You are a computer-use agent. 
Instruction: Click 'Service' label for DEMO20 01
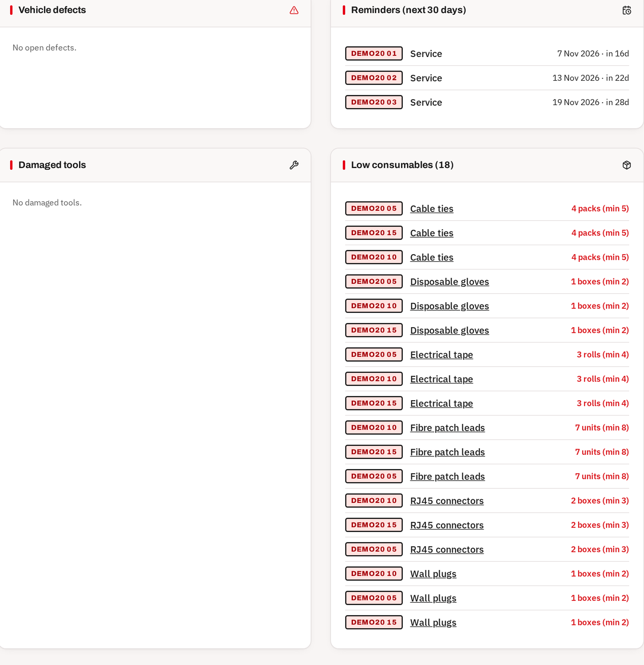[x=426, y=54]
